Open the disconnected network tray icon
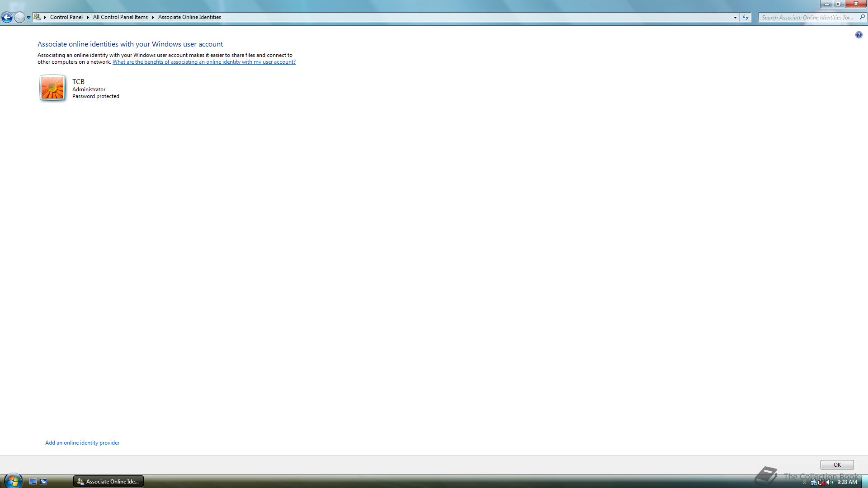Viewport: 868px width, 488px height. pyautogui.click(x=821, y=483)
